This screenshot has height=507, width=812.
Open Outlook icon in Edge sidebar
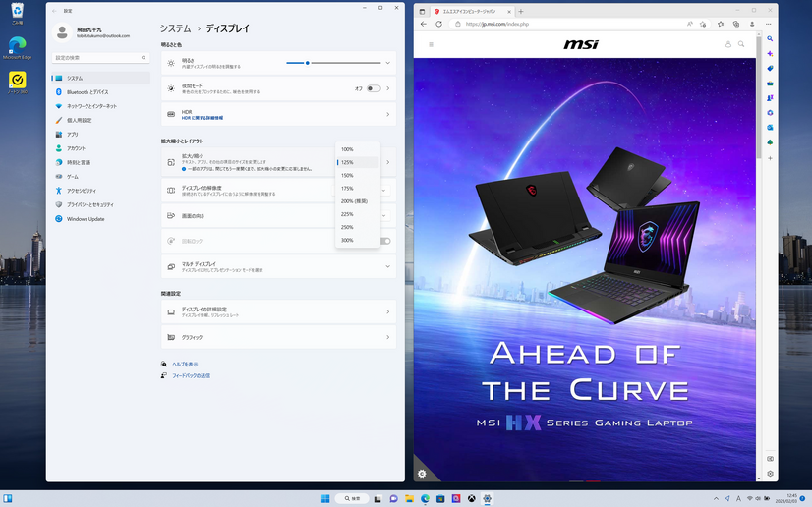point(770,128)
